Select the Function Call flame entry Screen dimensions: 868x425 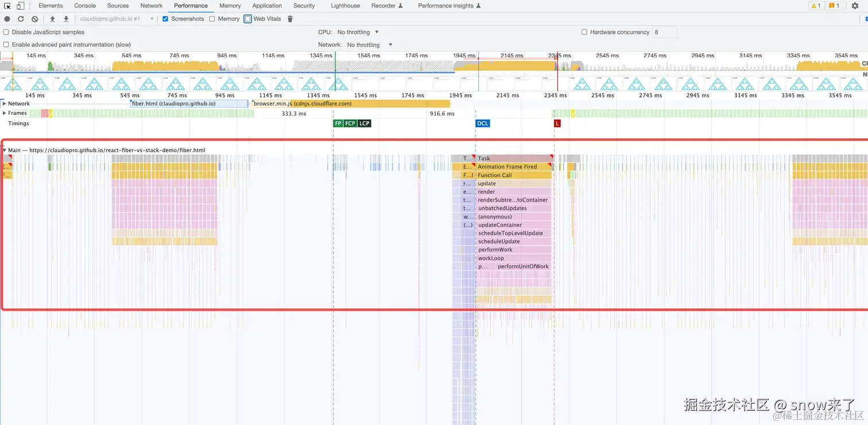(x=514, y=175)
